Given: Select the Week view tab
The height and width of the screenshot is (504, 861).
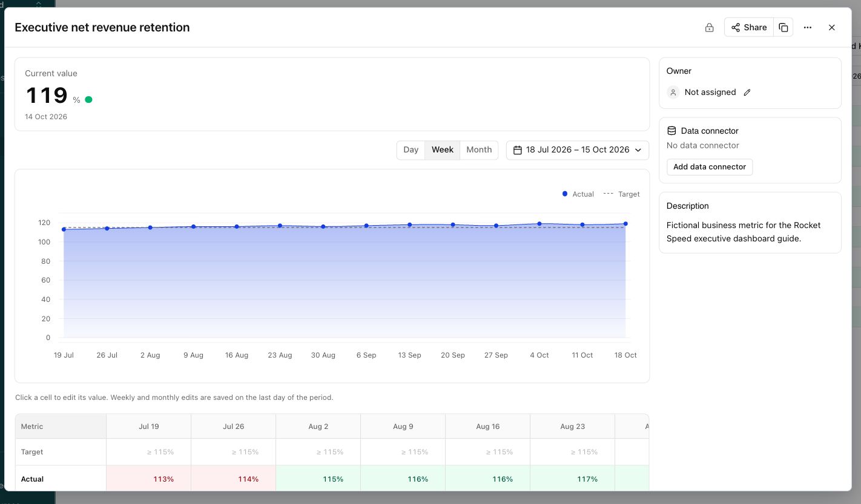Looking at the screenshot, I should point(443,149).
